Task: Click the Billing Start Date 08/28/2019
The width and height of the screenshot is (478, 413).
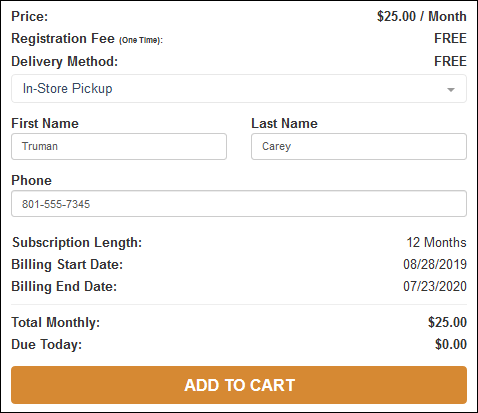Action: [435, 264]
